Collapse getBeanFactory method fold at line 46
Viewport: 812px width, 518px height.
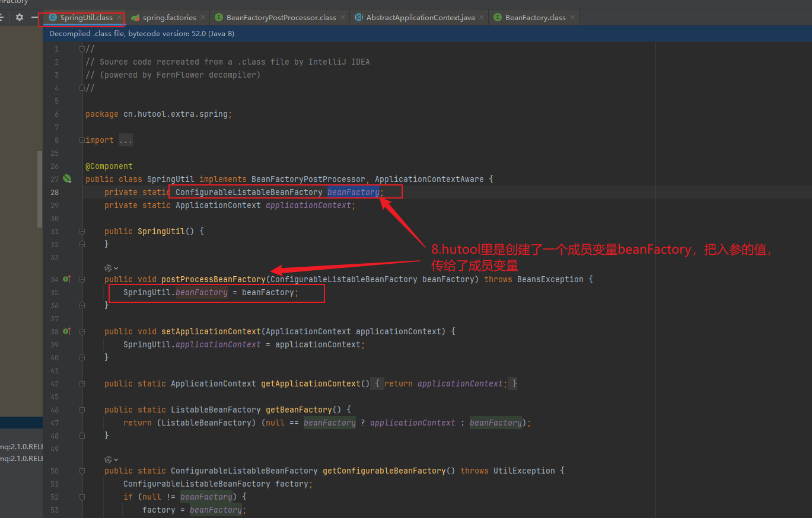pos(82,410)
